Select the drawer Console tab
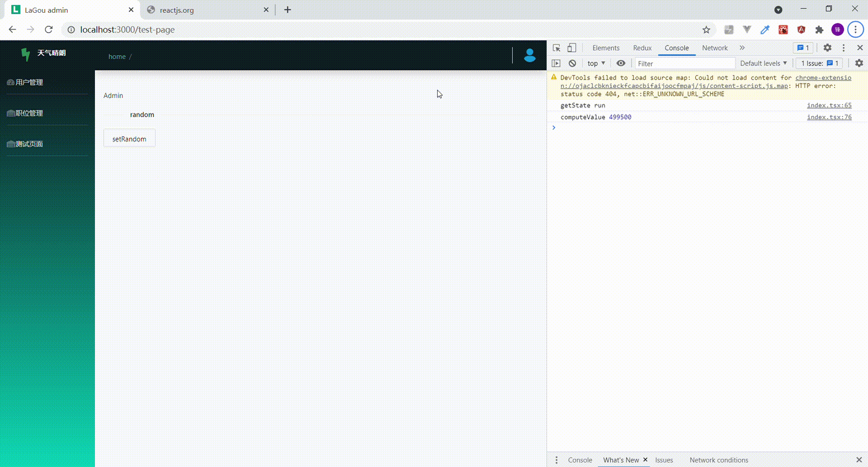The height and width of the screenshot is (467, 868). [580, 460]
